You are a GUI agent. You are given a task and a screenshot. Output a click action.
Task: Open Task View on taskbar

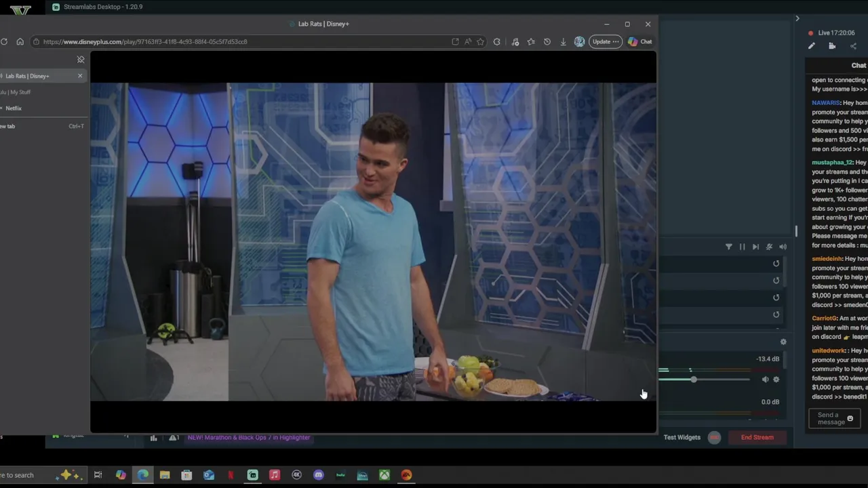[x=98, y=475]
